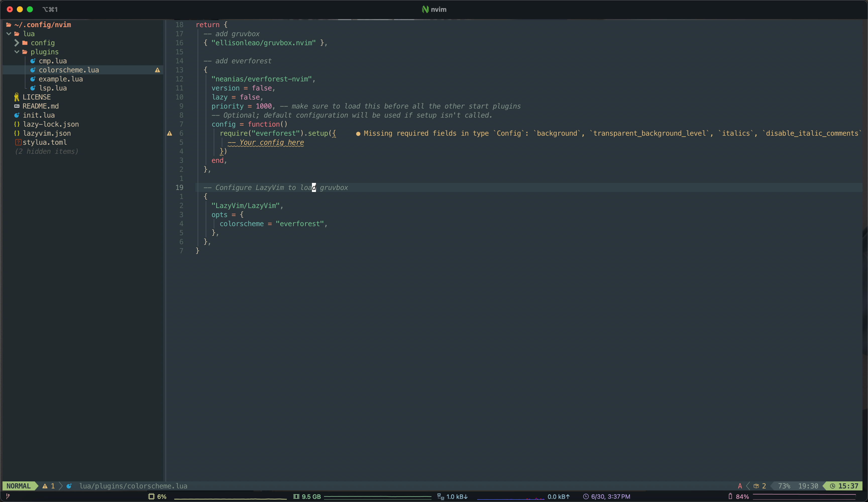Collapse the lua folder chevron
The height and width of the screenshot is (502, 868).
(9, 34)
